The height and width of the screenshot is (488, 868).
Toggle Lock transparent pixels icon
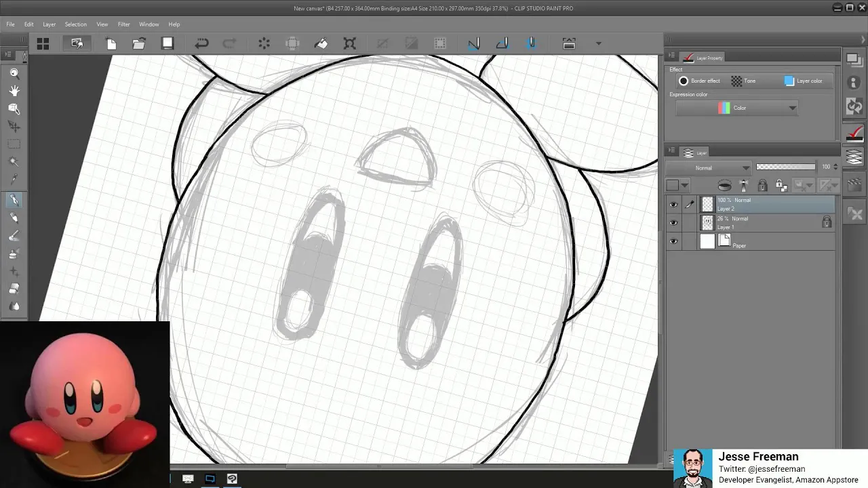point(781,186)
